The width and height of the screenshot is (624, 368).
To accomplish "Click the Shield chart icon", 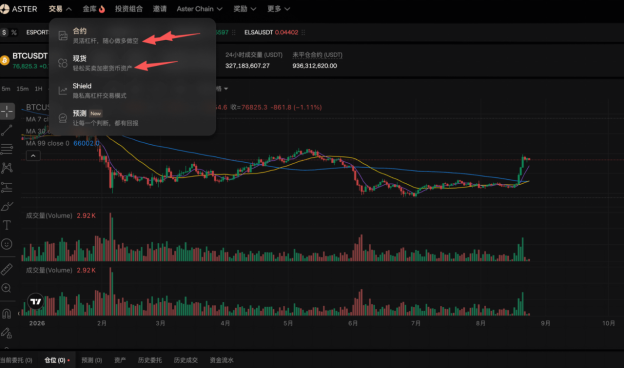I will coord(63,90).
